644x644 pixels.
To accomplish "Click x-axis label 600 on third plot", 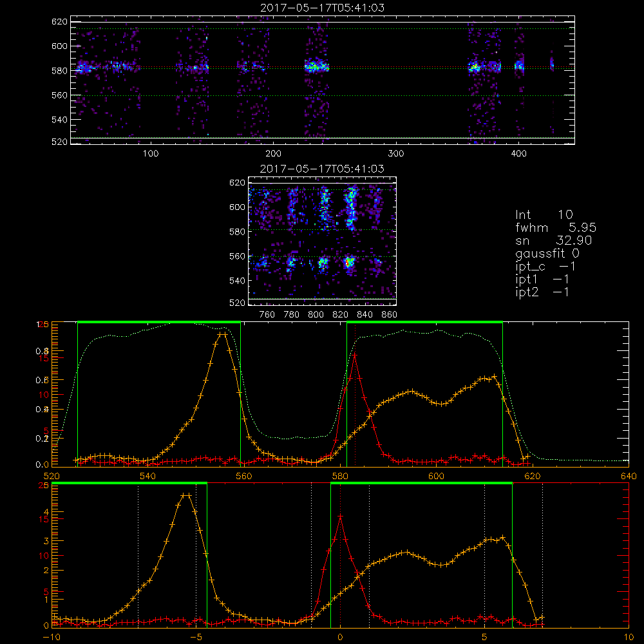I will point(436,477).
